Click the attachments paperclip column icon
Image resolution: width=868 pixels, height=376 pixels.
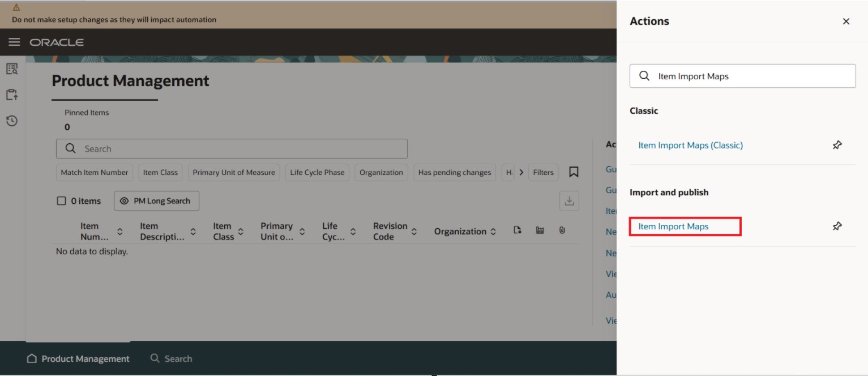[x=561, y=230]
